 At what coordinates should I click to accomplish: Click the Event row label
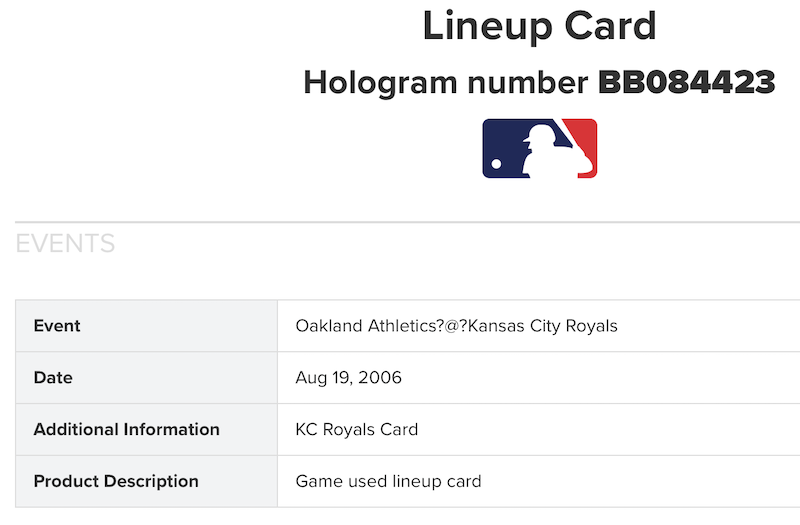click(x=57, y=326)
